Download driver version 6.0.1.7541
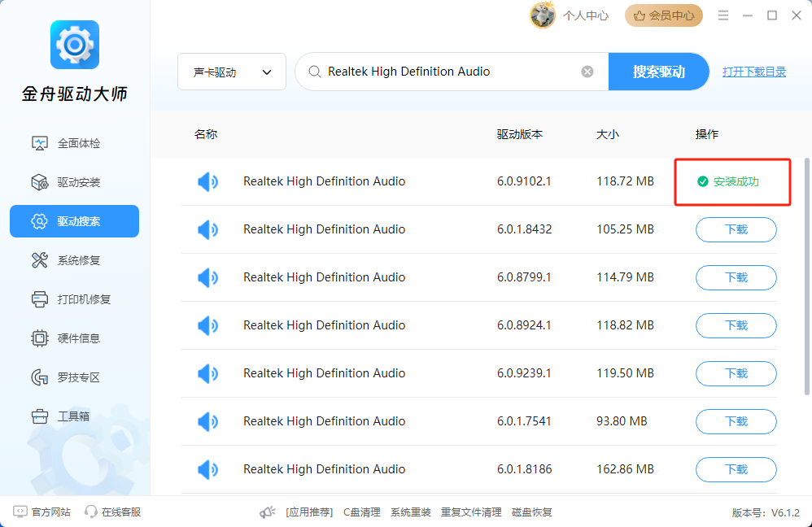 (x=736, y=421)
